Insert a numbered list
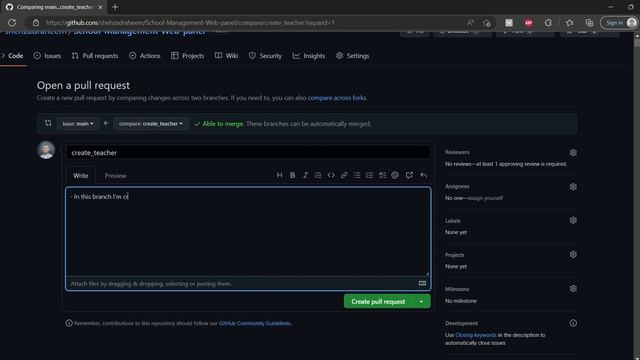The height and width of the screenshot is (360, 640). click(369, 175)
